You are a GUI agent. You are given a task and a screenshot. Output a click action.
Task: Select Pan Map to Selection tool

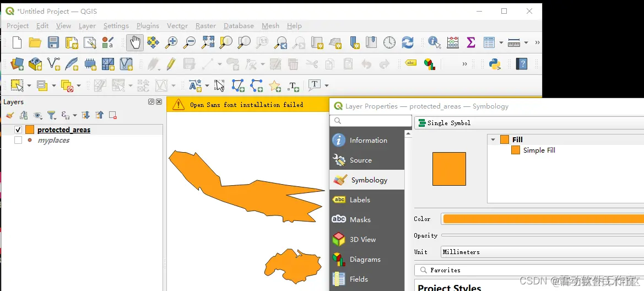(153, 42)
